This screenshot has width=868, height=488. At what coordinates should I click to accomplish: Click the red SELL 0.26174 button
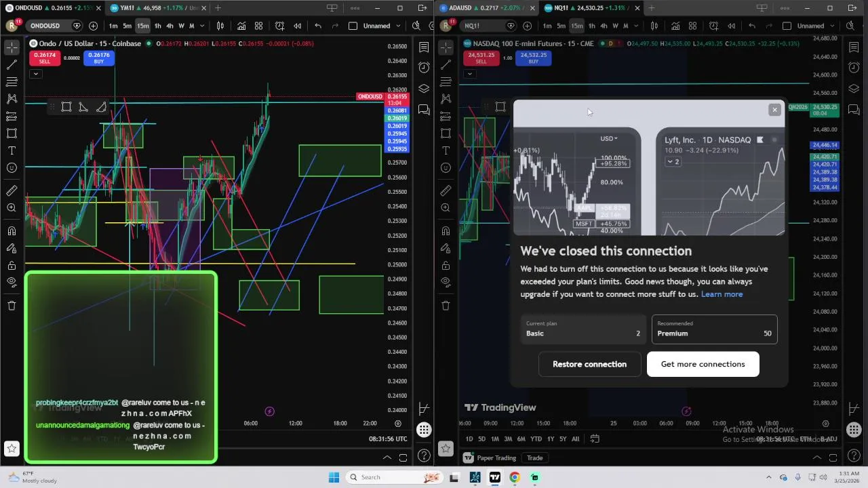click(x=44, y=58)
